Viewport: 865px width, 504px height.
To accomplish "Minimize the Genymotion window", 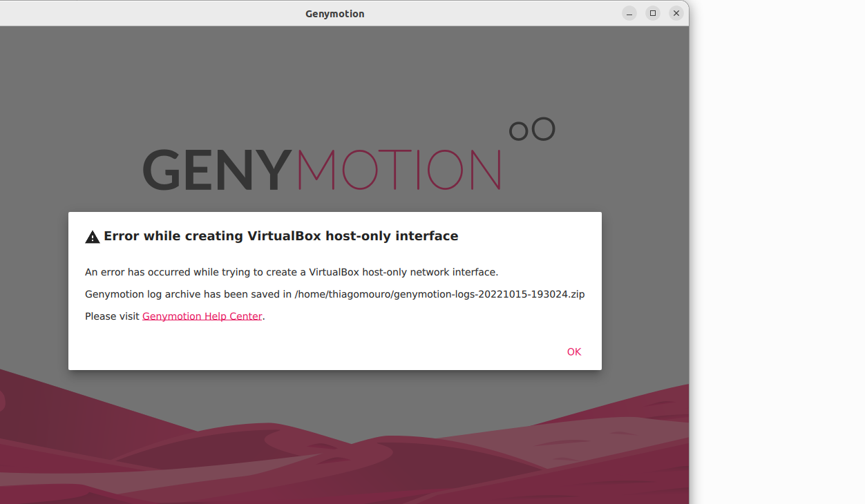I will point(629,13).
